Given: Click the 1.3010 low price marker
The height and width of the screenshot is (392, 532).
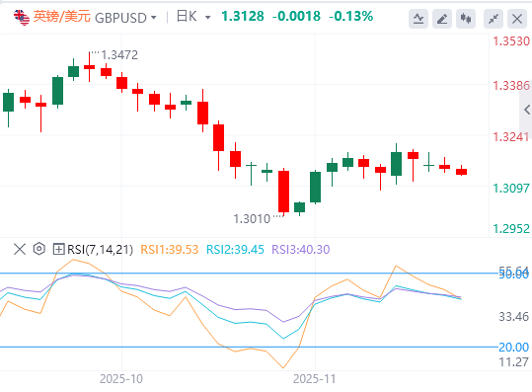Looking at the screenshot, I should click(252, 219).
